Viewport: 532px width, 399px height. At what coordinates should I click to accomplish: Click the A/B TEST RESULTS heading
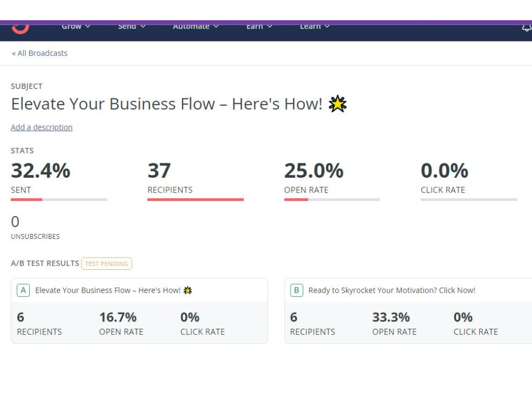pyautogui.click(x=45, y=263)
